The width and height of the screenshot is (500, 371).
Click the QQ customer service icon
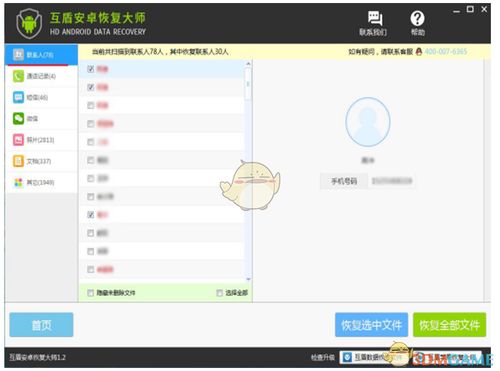[419, 52]
